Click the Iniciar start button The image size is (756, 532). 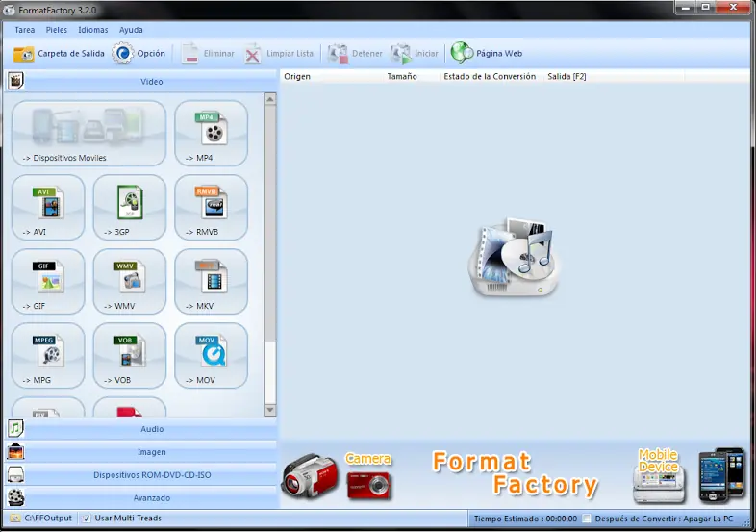(415, 54)
